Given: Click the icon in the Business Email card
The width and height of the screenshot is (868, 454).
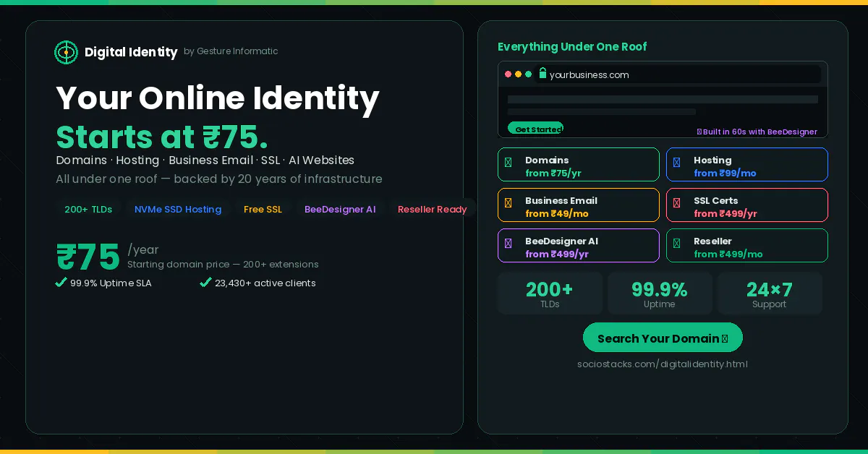Looking at the screenshot, I should tap(508, 203).
